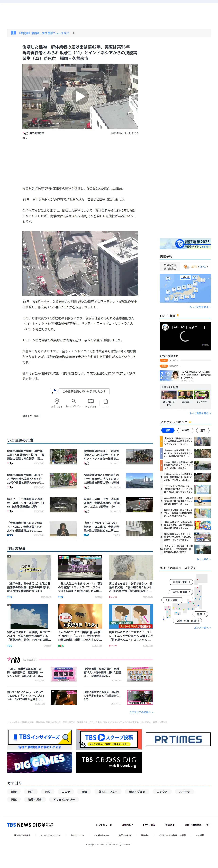Open 福岡空港の落とし物の財布 article
Screen dimensions: 218x868
coord(118,481)
